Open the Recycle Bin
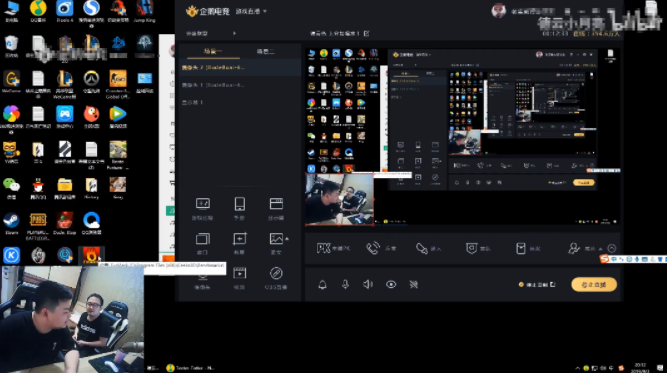This screenshot has width=667, height=373. coord(11,46)
